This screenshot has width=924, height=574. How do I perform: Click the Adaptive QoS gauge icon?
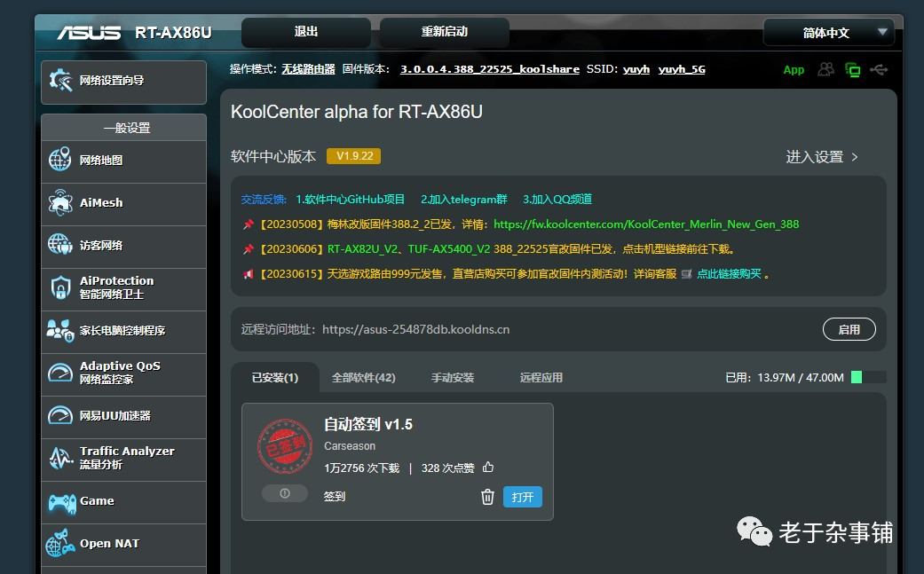click(60, 373)
